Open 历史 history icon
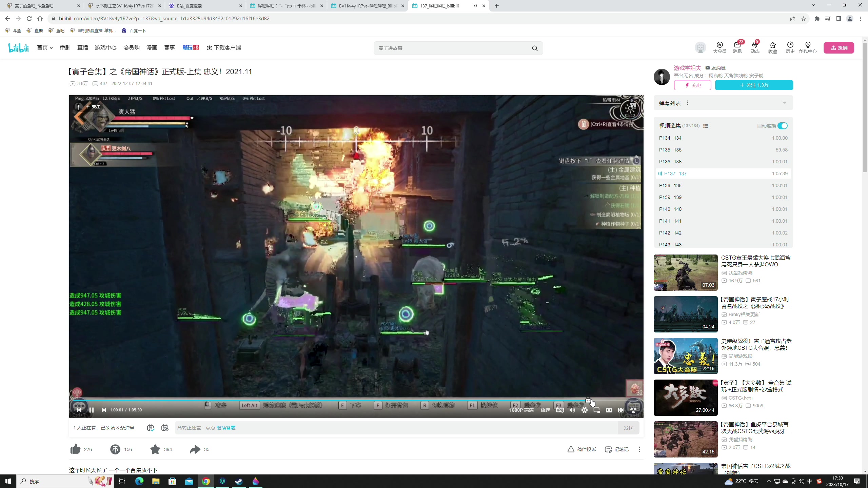The image size is (868, 488). pyautogui.click(x=790, y=47)
